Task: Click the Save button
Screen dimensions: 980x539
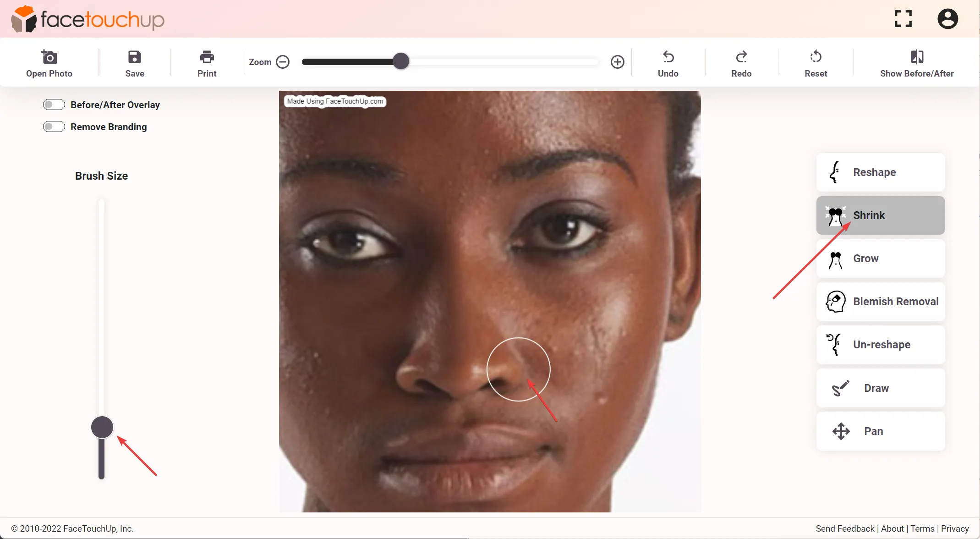Action: [x=135, y=62]
